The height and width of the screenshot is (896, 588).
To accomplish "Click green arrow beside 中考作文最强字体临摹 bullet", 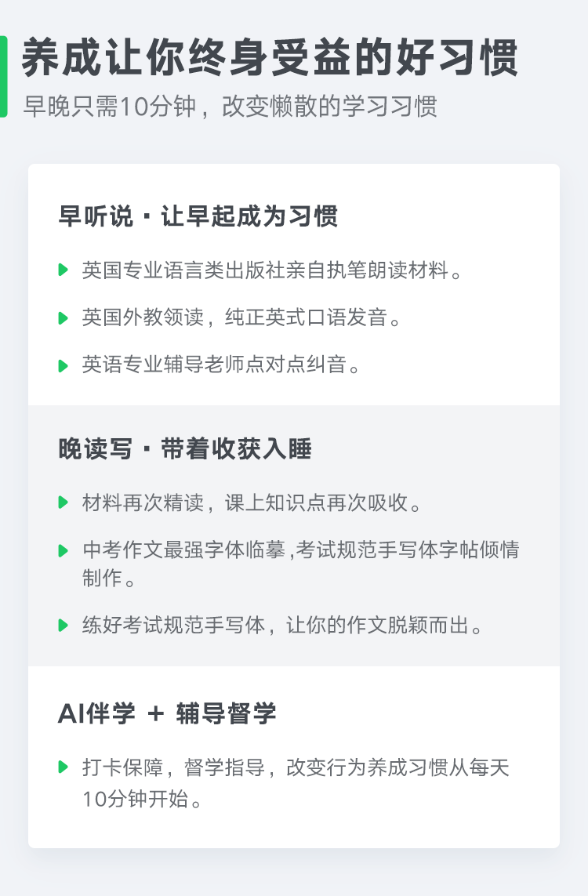I will [64, 550].
